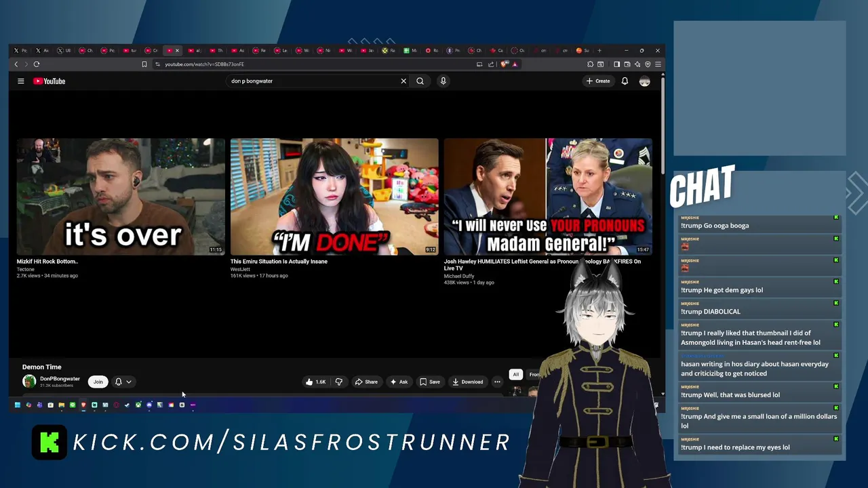Viewport: 868px width, 488px height.
Task: Click '21.2K subscribers' text
Action: [x=56, y=386]
